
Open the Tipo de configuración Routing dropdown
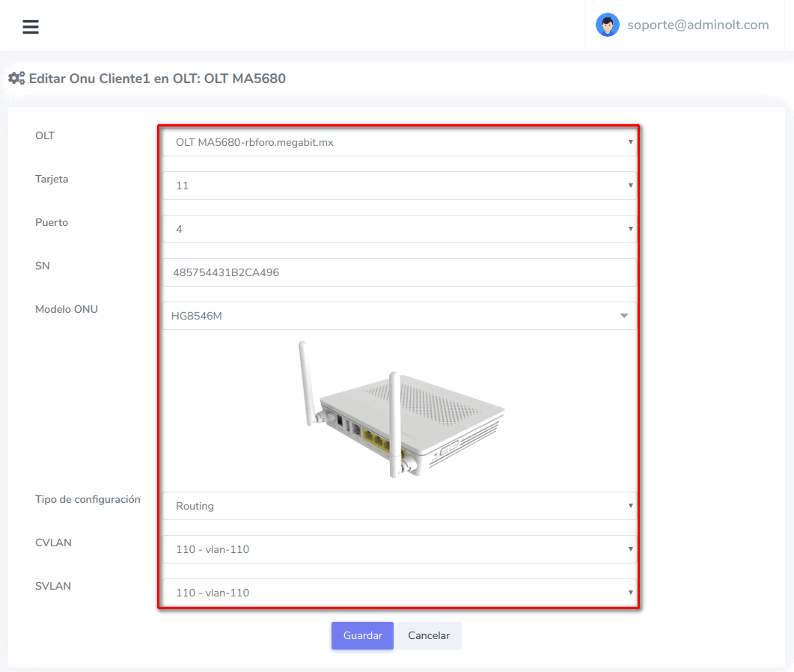point(399,506)
